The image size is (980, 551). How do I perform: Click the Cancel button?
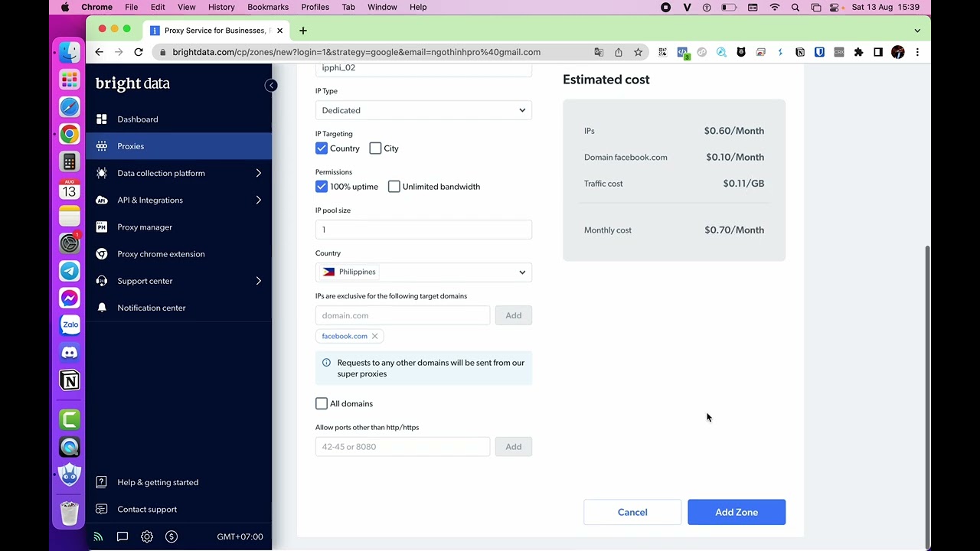[632, 512]
